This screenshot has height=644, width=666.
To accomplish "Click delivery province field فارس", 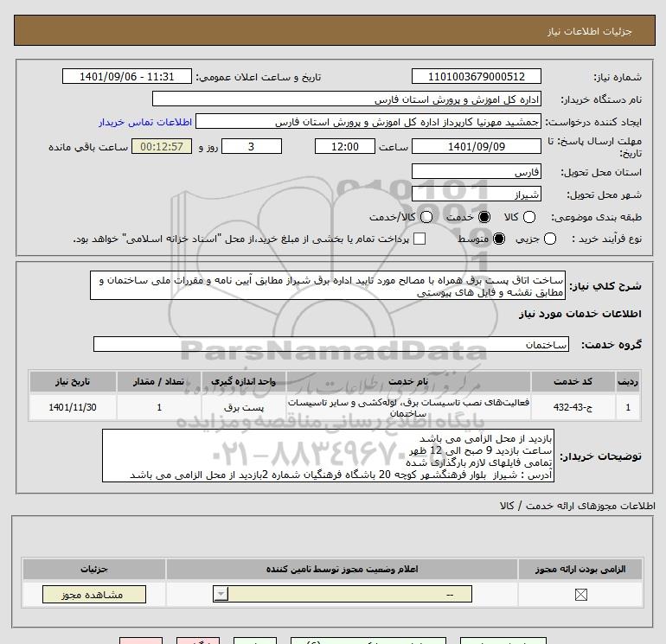I will tap(476, 171).
